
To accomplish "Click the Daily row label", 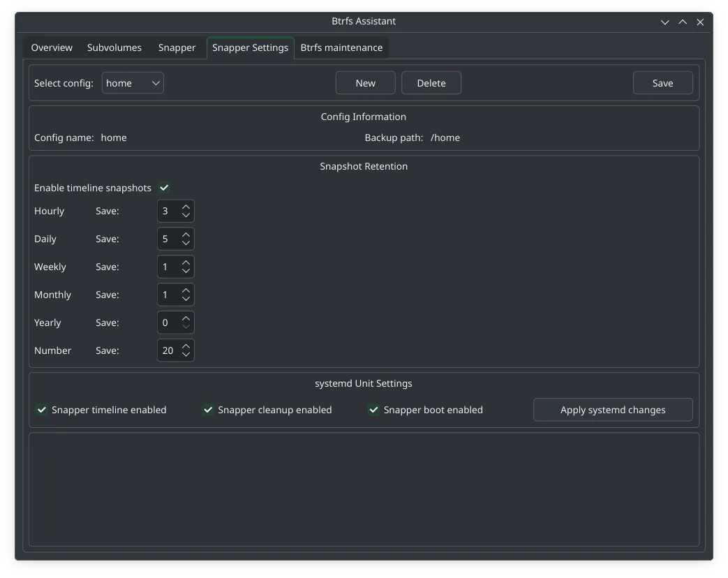I will point(45,239).
